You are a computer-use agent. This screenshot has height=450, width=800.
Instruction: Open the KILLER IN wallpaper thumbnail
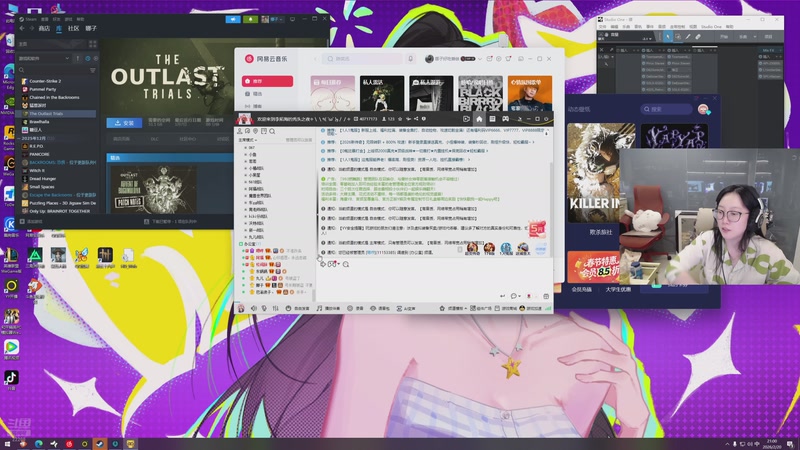[594, 173]
